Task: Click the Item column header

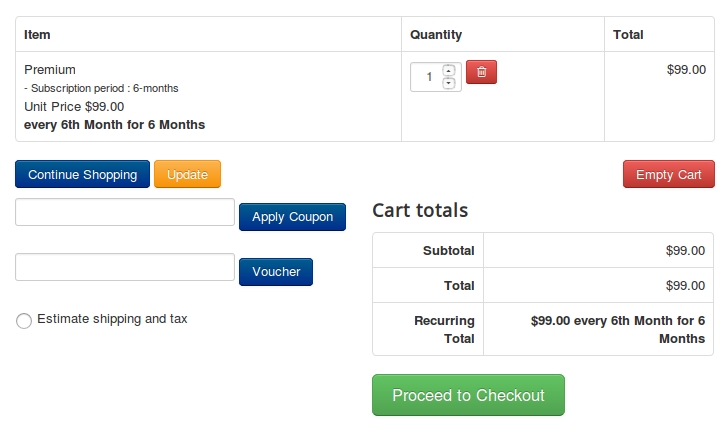Action: (37, 35)
